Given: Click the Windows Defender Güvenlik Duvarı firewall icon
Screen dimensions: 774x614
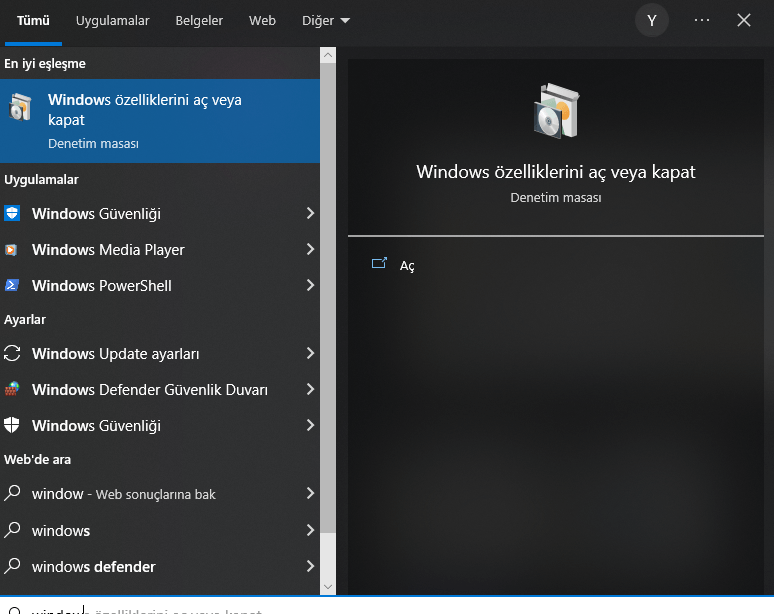Looking at the screenshot, I should pos(12,389).
